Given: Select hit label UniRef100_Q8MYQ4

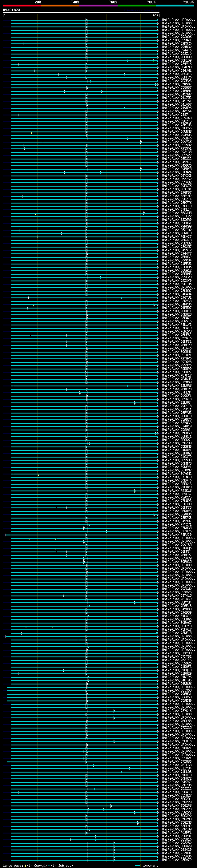Looking at the screenshot, I should pyautogui.click(x=177, y=603).
